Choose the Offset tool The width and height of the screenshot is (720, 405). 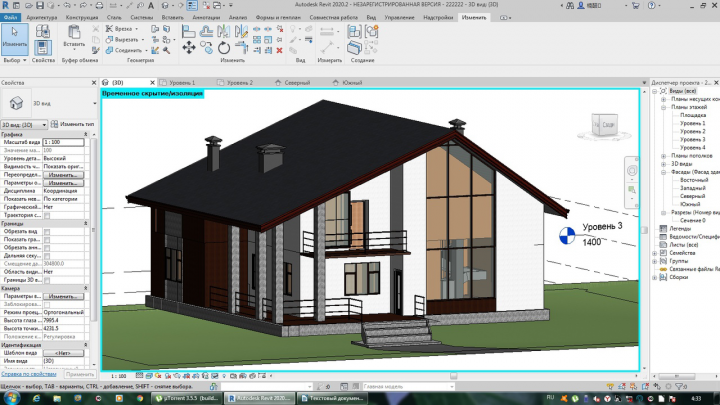point(206,31)
